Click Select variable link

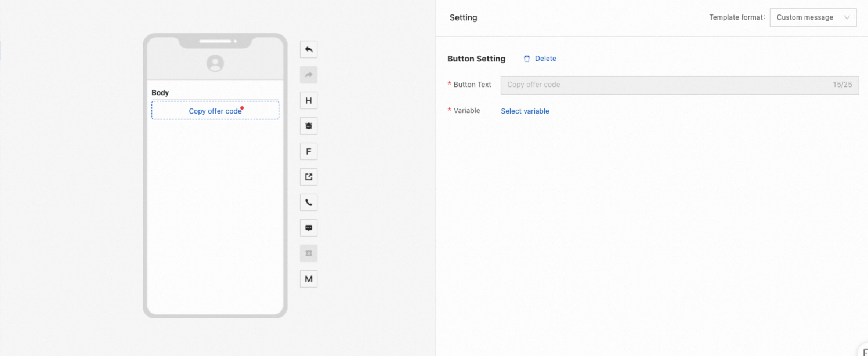coord(525,111)
